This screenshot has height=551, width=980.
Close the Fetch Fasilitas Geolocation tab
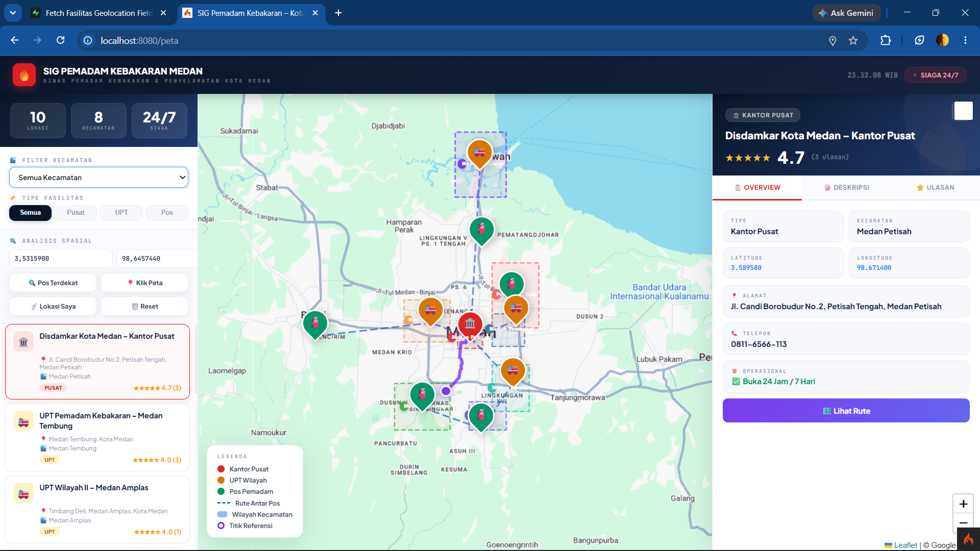[163, 13]
